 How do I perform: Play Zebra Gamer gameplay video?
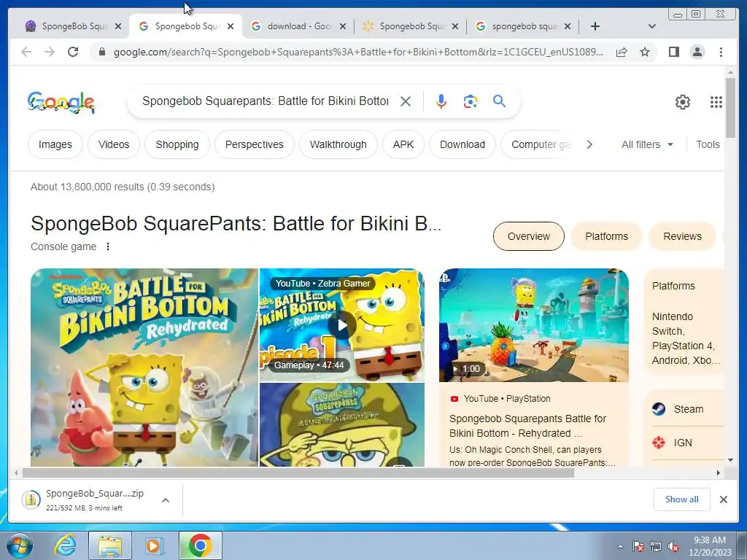[x=341, y=325]
